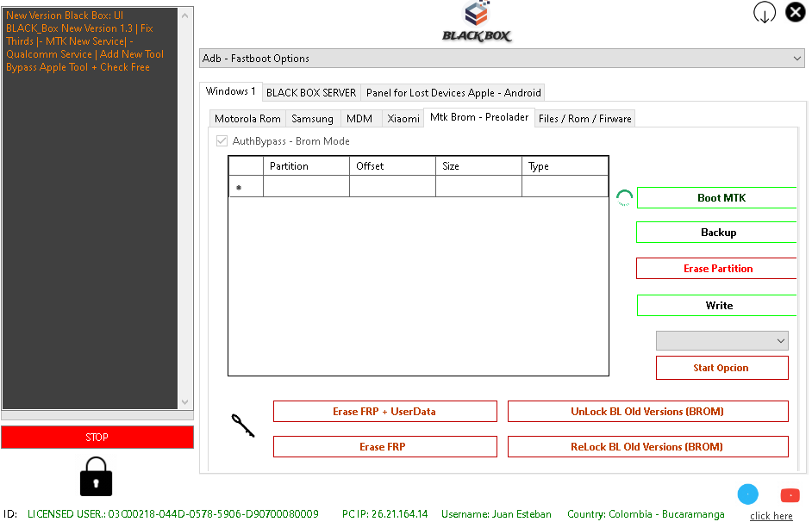Click the green loading spinner icon
The width and height of the screenshot is (812, 528).
coord(624,198)
